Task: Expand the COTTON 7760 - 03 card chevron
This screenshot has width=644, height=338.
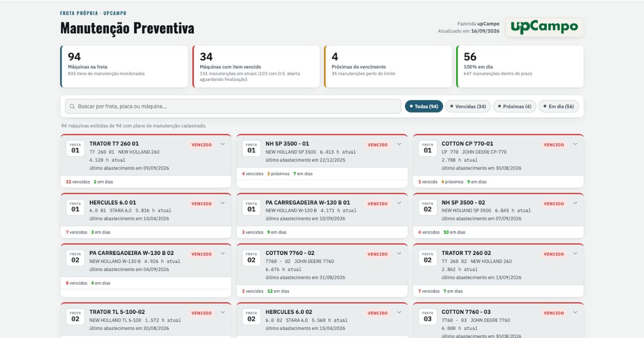Action: pos(575,312)
